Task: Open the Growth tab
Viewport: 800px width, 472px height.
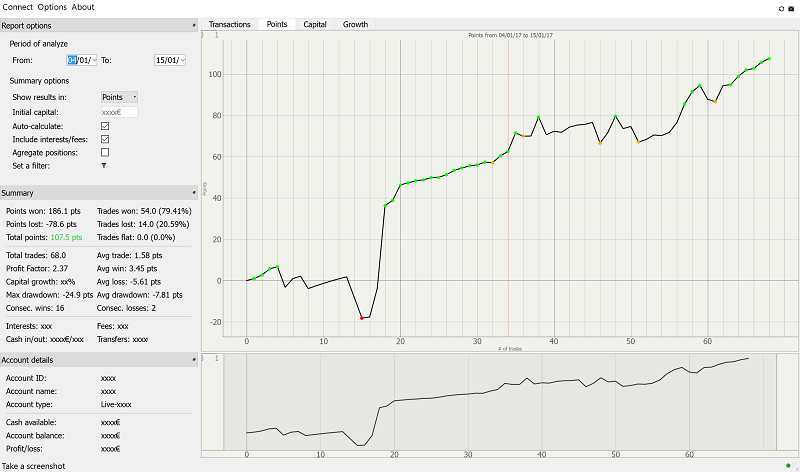Action: (x=356, y=24)
